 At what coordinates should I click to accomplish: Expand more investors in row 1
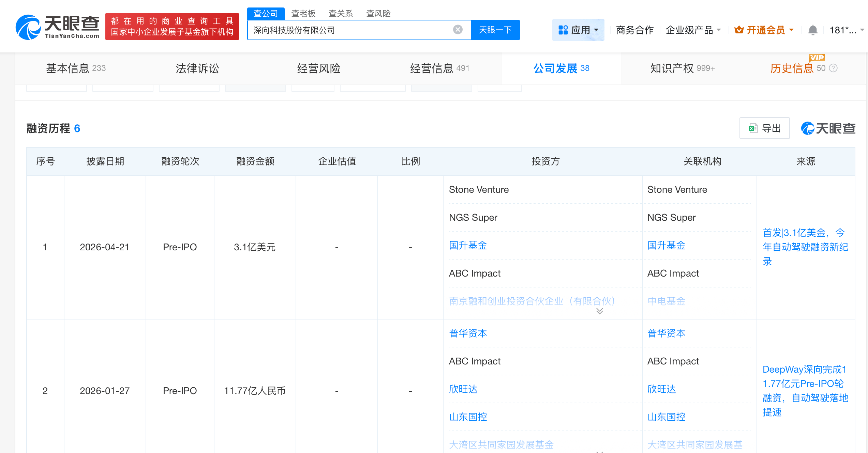point(600,311)
